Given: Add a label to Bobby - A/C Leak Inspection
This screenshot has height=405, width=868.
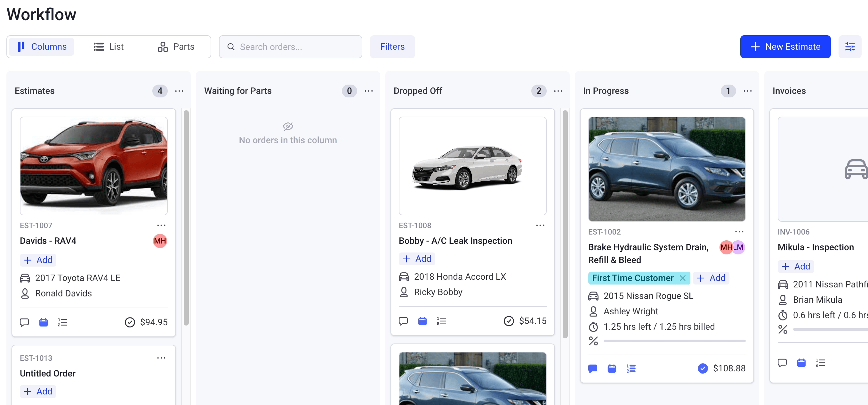Looking at the screenshot, I should click(x=417, y=259).
